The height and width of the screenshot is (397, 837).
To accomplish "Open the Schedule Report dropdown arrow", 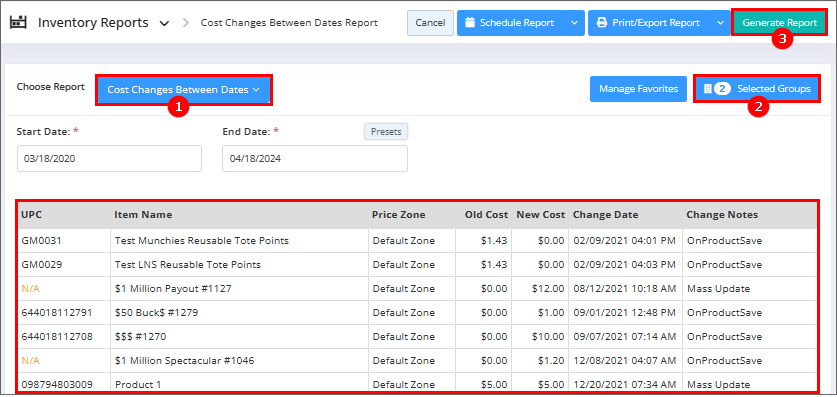I will 574,23.
